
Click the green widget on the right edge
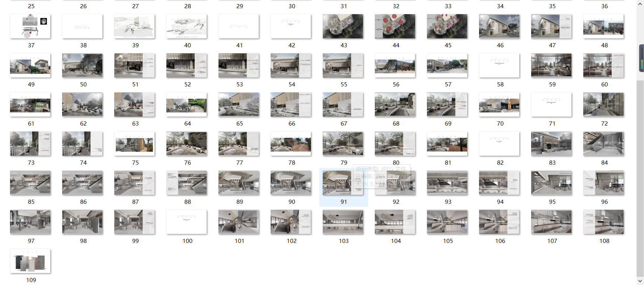point(642,58)
